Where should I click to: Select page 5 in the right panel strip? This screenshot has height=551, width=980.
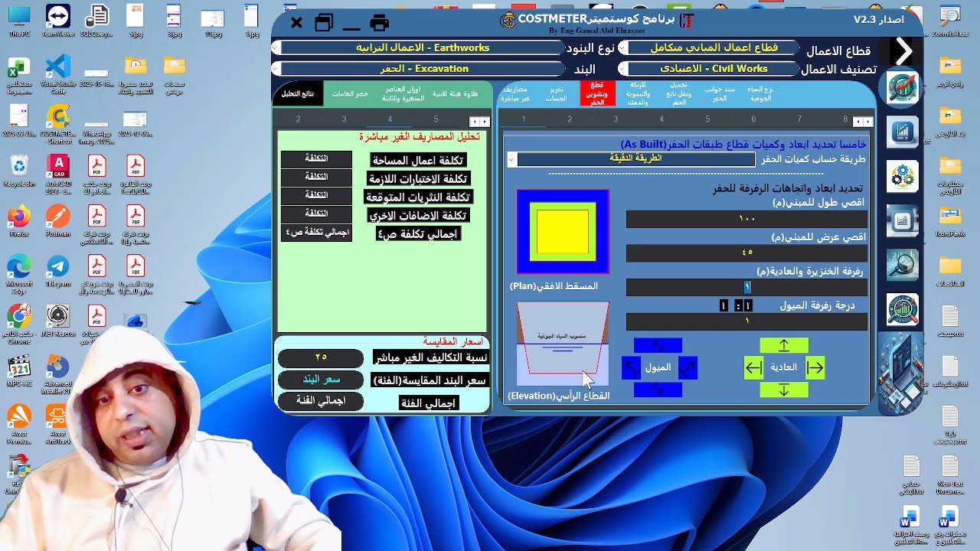707,119
